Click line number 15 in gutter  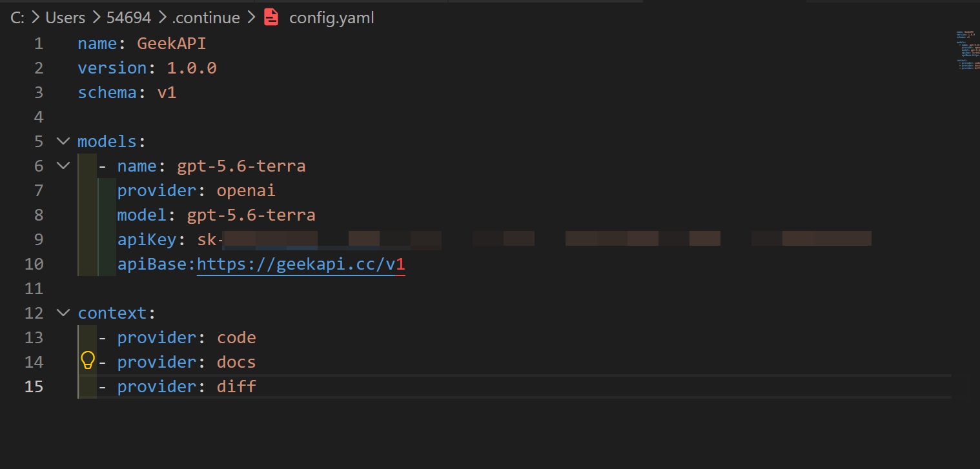click(34, 386)
